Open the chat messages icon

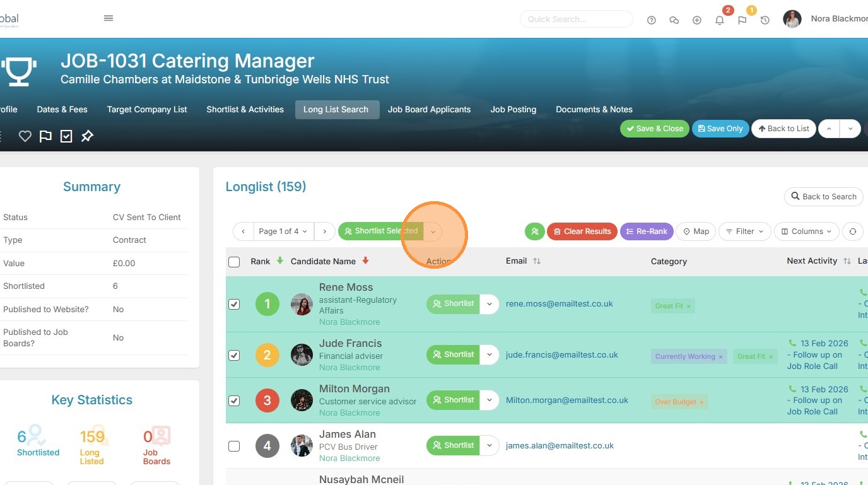[x=674, y=20]
